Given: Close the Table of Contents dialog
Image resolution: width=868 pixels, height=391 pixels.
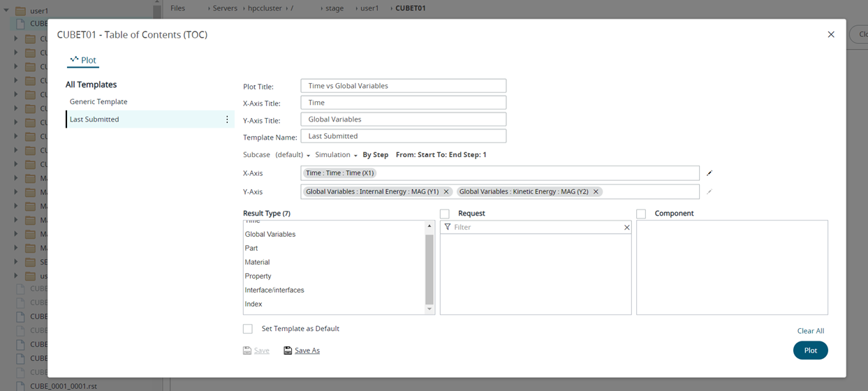Looking at the screenshot, I should pyautogui.click(x=831, y=34).
